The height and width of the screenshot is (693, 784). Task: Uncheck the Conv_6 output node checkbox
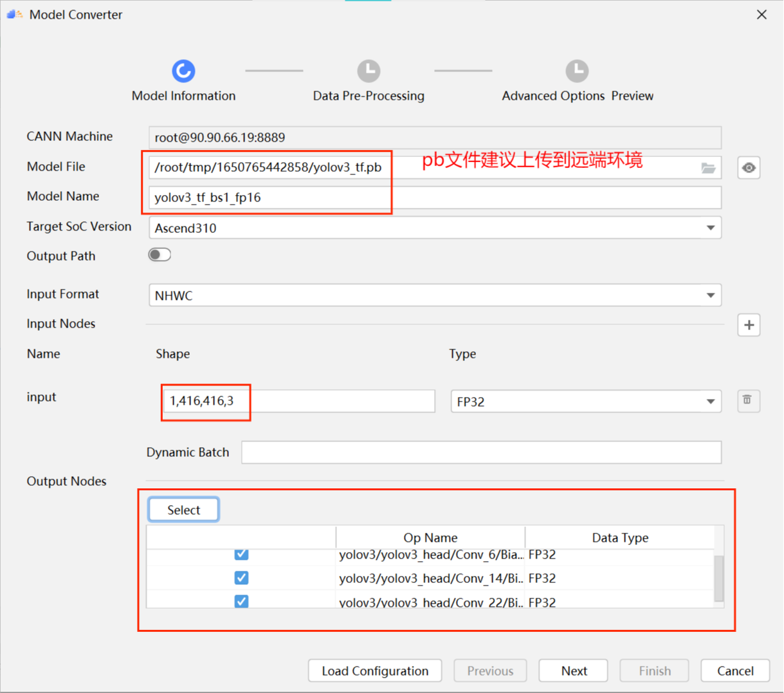241,554
